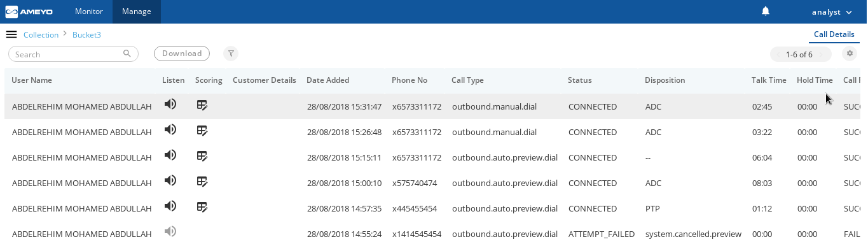Sort by Date Added column
868x244 pixels.
pos(327,80)
